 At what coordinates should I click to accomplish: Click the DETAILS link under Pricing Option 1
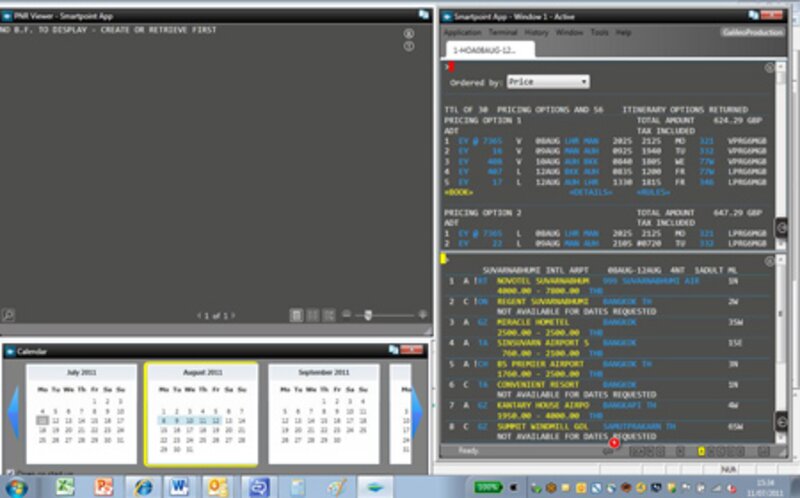[x=591, y=192]
